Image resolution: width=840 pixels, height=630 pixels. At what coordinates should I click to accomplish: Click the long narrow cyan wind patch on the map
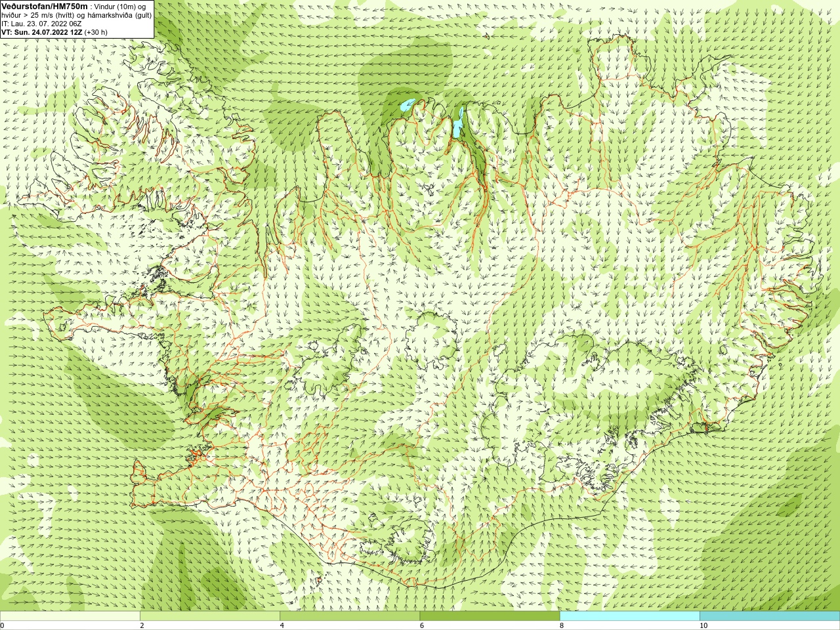point(457,123)
